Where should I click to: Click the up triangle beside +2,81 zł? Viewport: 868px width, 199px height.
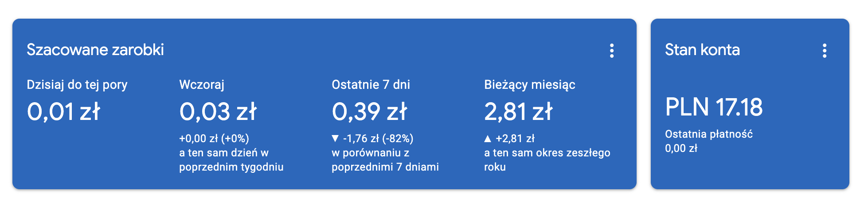pyautogui.click(x=488, y=139)
